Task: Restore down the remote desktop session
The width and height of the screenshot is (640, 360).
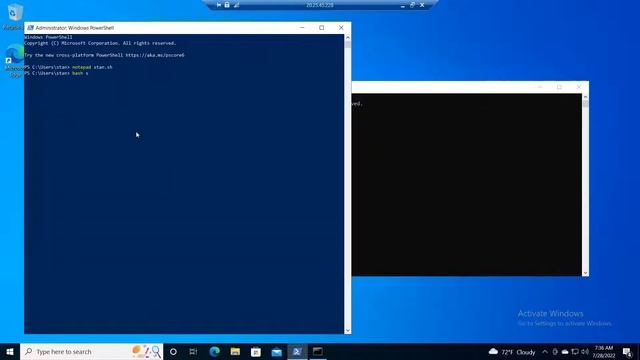Action: (x=412, y=5)
